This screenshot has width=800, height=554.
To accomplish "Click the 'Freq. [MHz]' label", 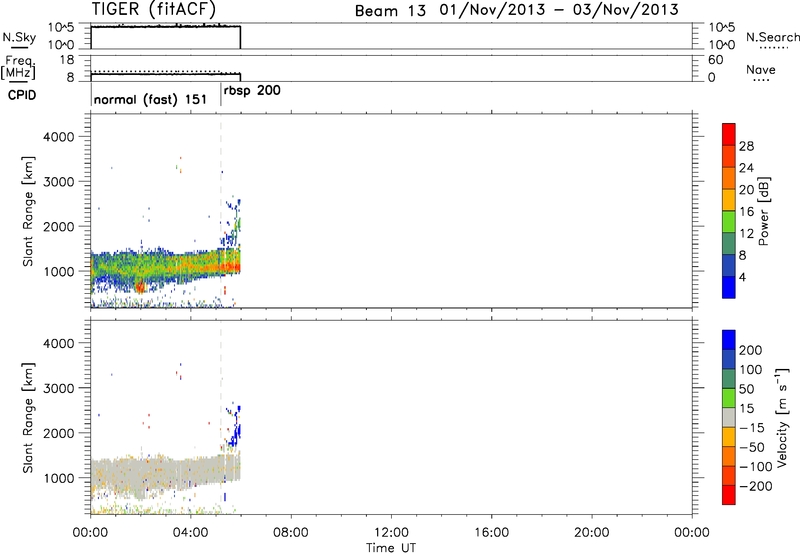I will tap(19, 67).
